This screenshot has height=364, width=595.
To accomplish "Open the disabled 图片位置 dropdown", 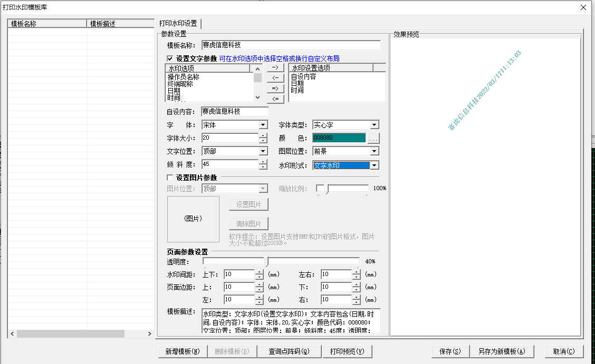I will pos(263,188).
